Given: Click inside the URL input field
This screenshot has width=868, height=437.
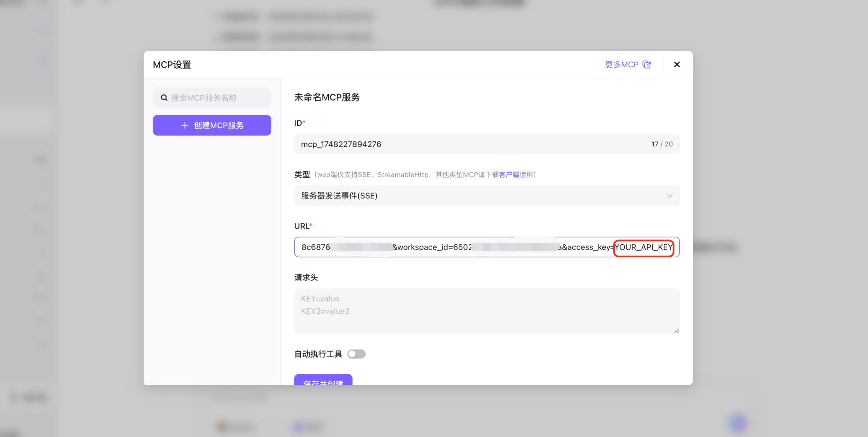Looking at the screenshot, I should tap(431, 247).
